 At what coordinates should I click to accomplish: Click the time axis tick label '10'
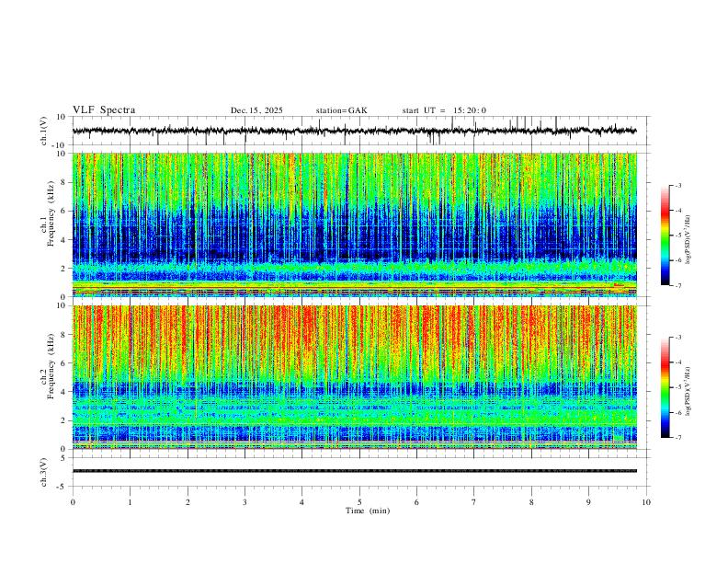(x=646, y=502)
